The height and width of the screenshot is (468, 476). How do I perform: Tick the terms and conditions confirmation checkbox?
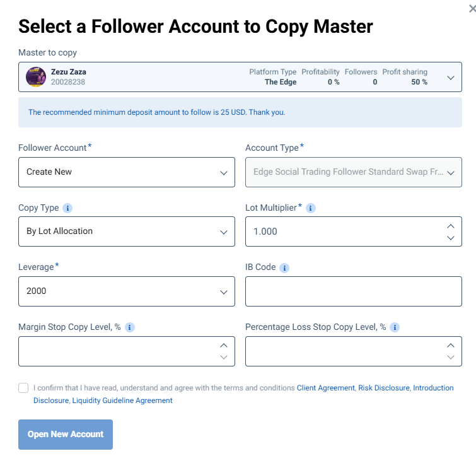pyautogui.click(x=23, y=388)
